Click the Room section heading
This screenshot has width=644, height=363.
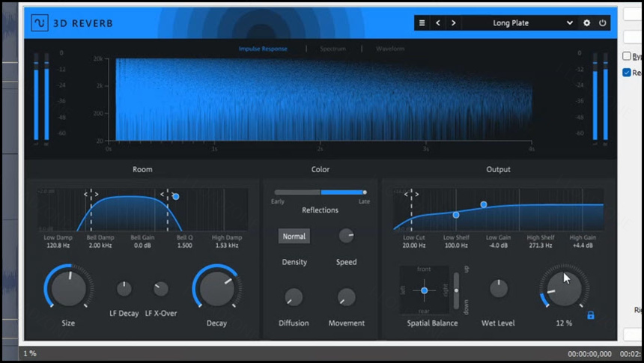pos(142,169)
